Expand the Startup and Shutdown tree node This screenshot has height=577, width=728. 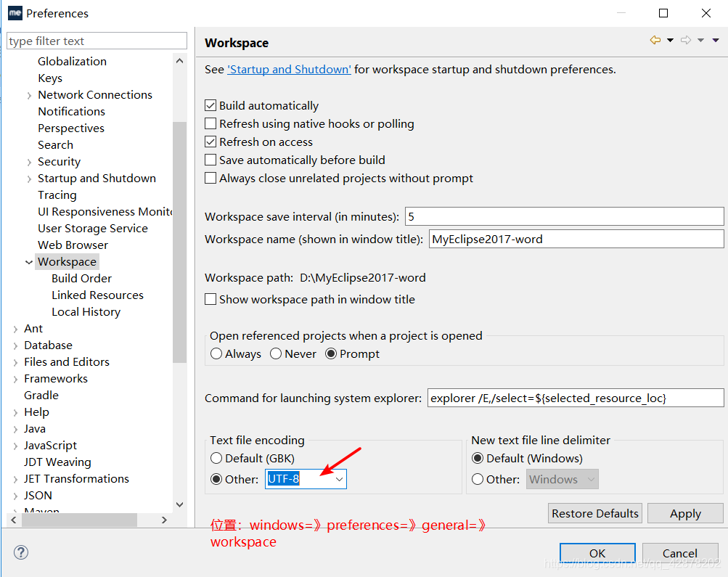pyautogui.click(x=29, y=179)
